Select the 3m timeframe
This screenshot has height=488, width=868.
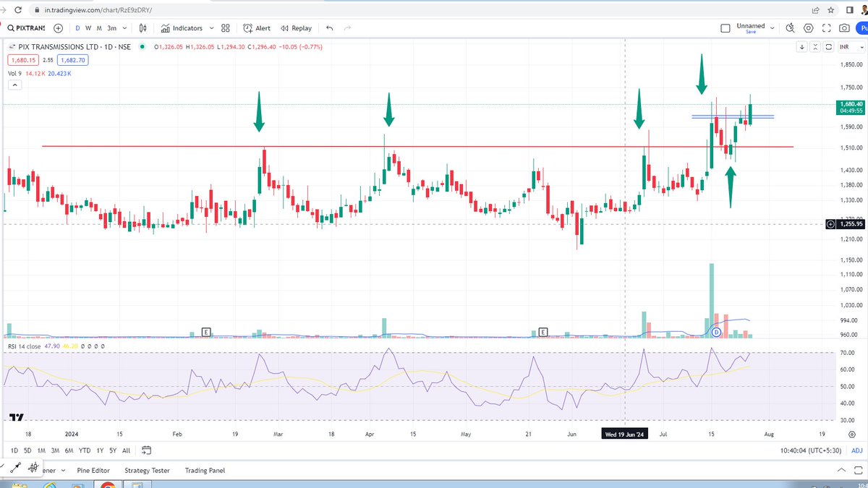(112, 28)
